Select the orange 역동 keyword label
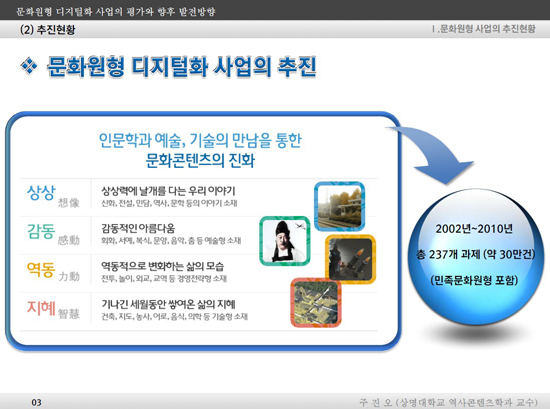This screenshot has height=409, width=550. 41,269
